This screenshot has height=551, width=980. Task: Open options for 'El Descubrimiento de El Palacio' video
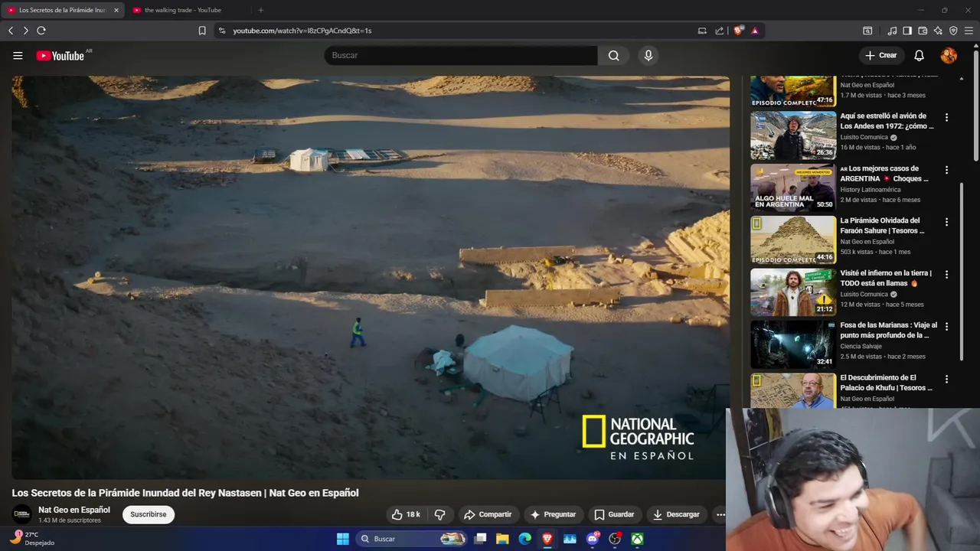click(x=946, y=379)
